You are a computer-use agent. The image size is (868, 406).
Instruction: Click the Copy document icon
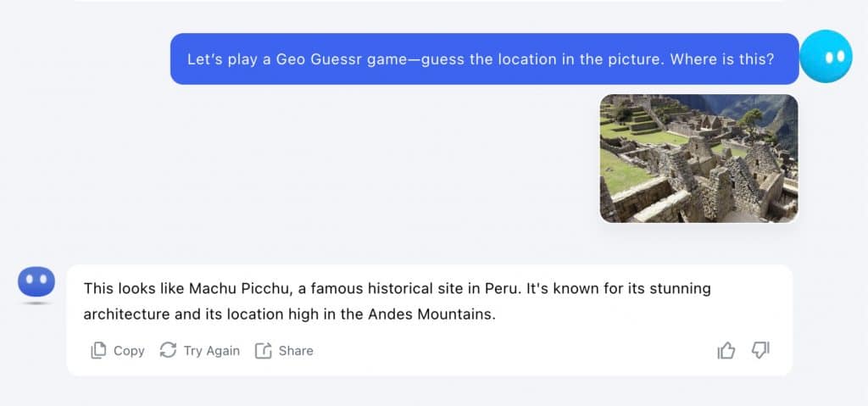click(99, 350)
